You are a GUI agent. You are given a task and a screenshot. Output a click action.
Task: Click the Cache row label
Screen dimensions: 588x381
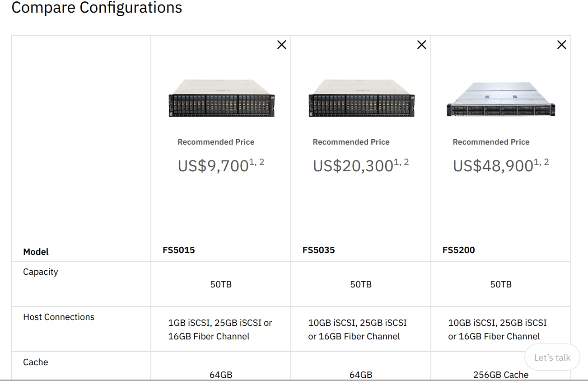[x=36, y=362]
